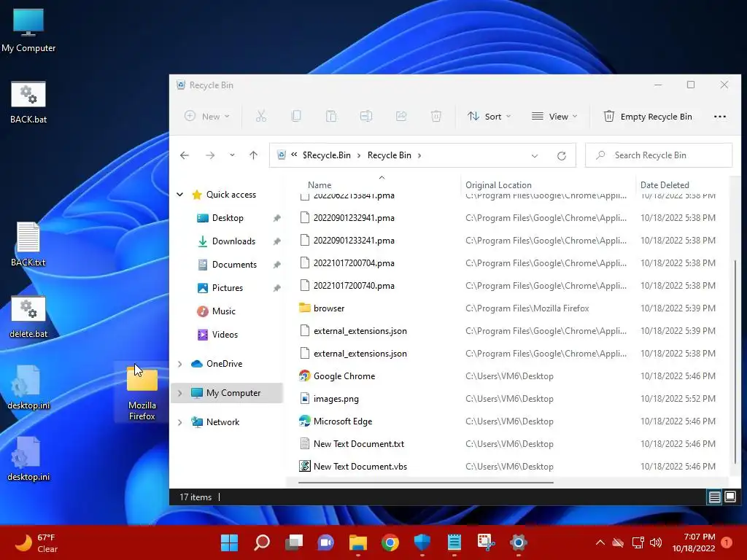Click the Cut scissors icon in toolbar
This screenshot has height=560, width=747.
coord(260,116)
